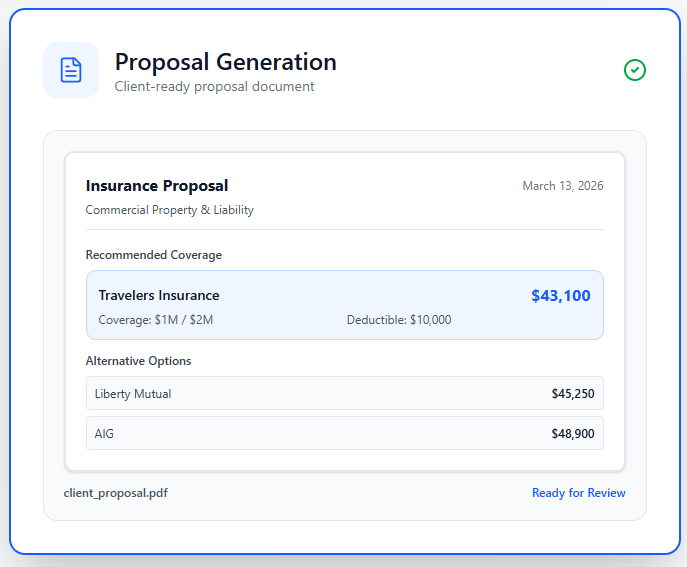
Task: Click the Coverage: $1M / $2M text
Action: (155, 320)
